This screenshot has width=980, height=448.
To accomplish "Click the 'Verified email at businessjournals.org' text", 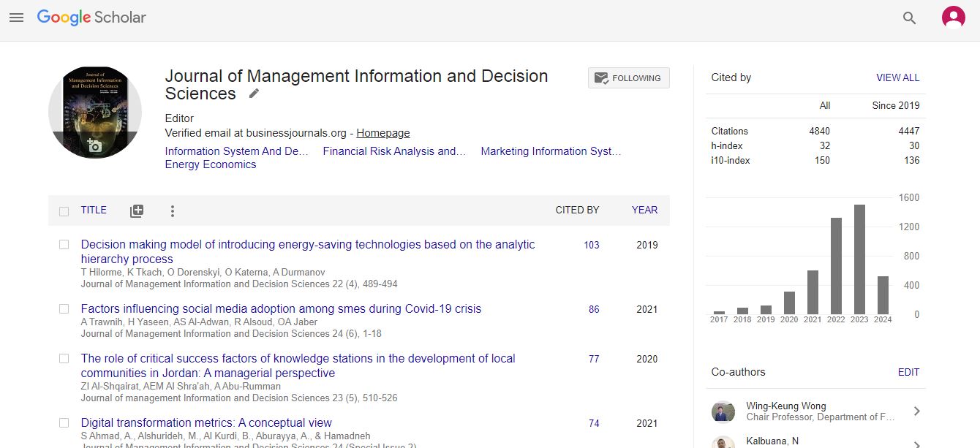I will [x=256, y=133].
